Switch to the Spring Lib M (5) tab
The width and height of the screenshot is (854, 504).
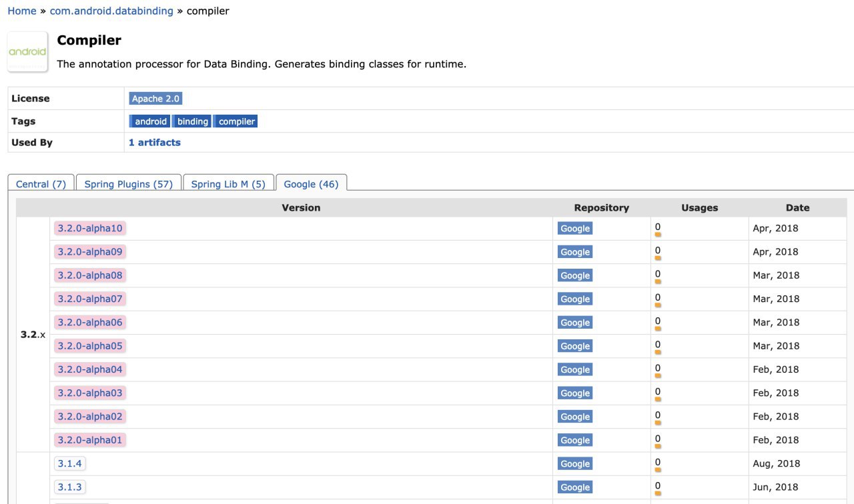[x=228, y=184]
